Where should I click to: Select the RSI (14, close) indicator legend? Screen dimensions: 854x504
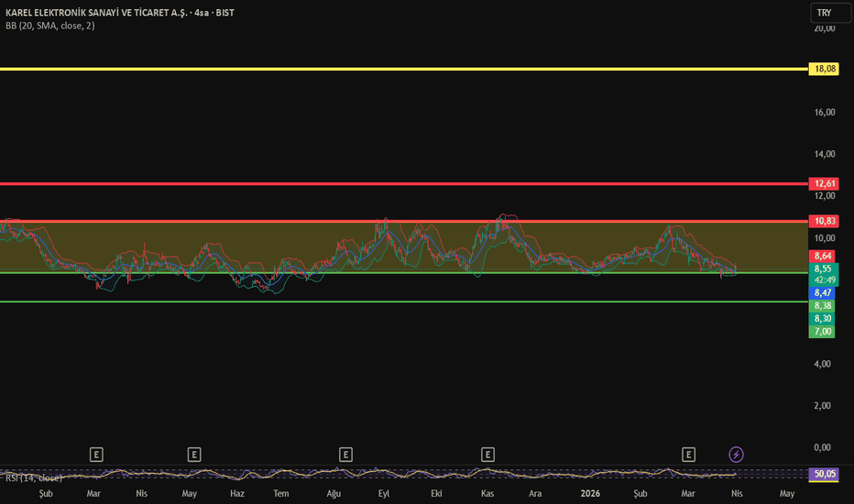click(34, 477)
